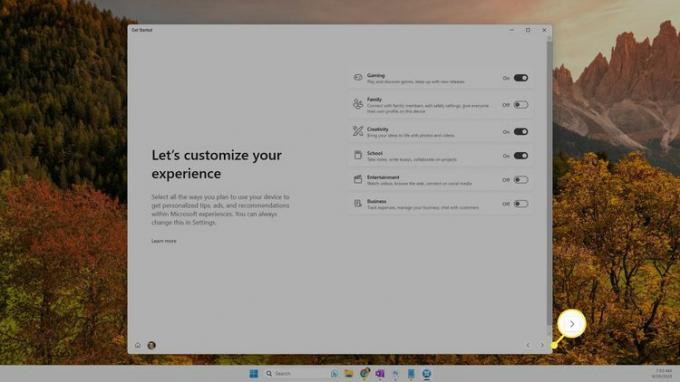Close the Get Started window
Viewport: 680px width, 382px height.
[x=544, y=30]
